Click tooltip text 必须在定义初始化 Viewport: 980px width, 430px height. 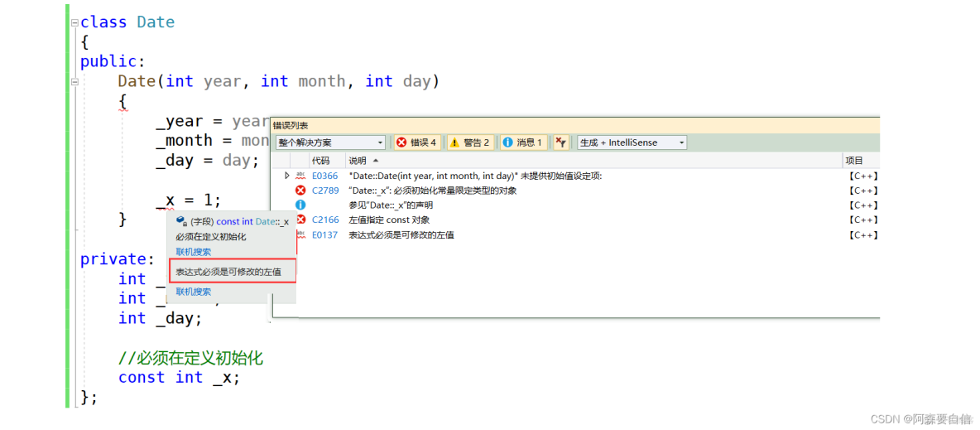[x=211, y=237]
